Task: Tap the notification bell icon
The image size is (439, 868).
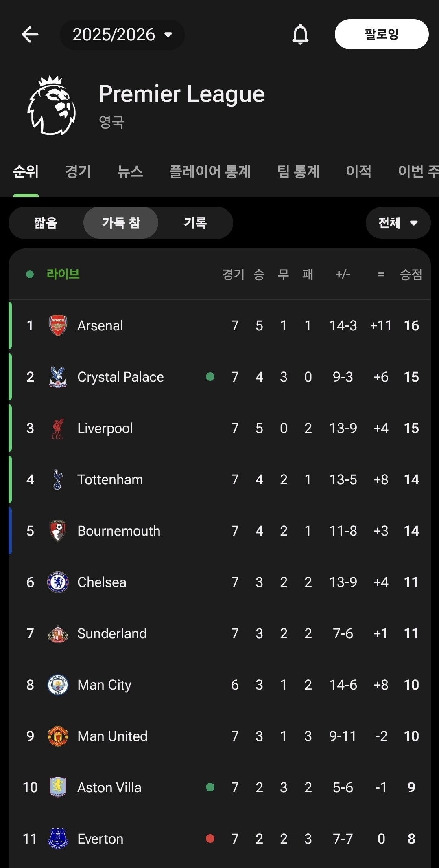Action: 300,35
